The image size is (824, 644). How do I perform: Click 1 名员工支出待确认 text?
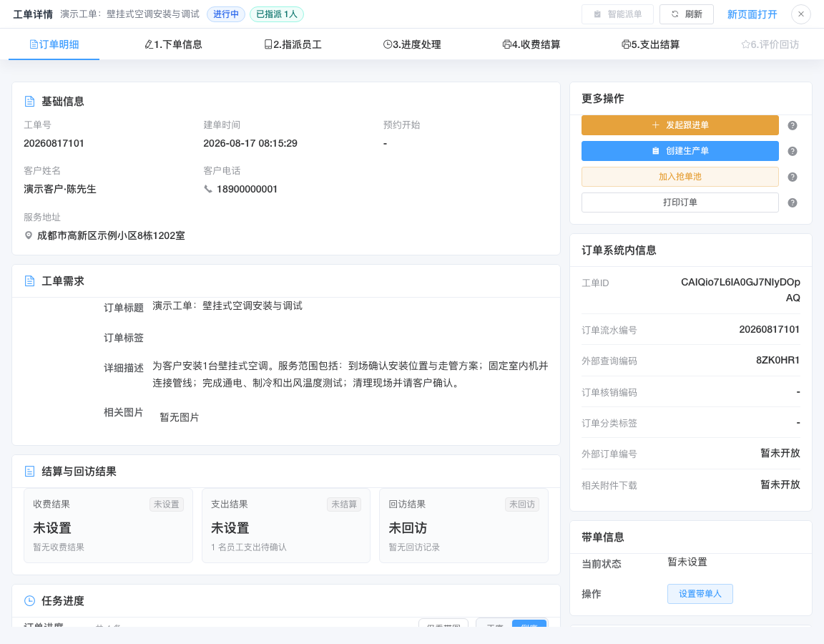pos(249,547)
